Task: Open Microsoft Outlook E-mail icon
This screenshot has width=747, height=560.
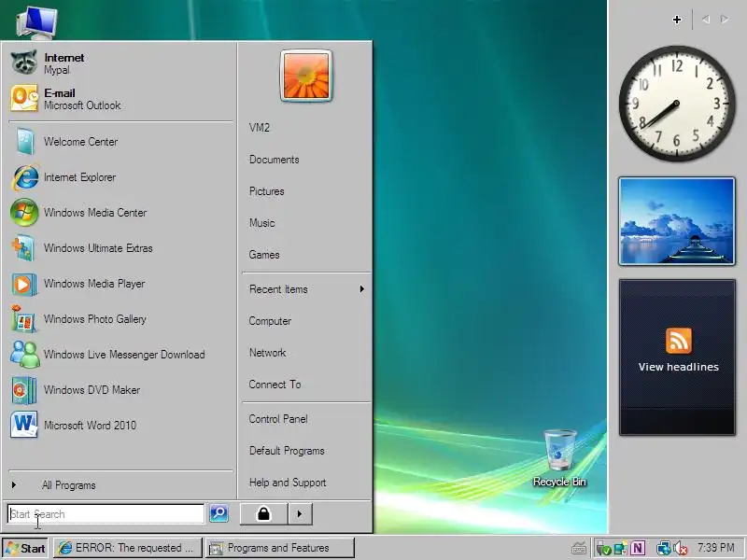Action: point(24,99)
